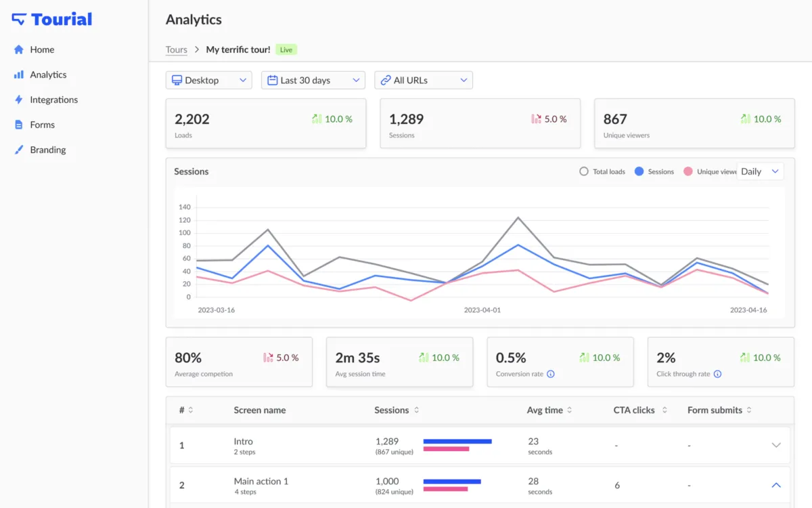Sort using CTA clicks column arrows
812x508 pixels.
coord(664,410)
